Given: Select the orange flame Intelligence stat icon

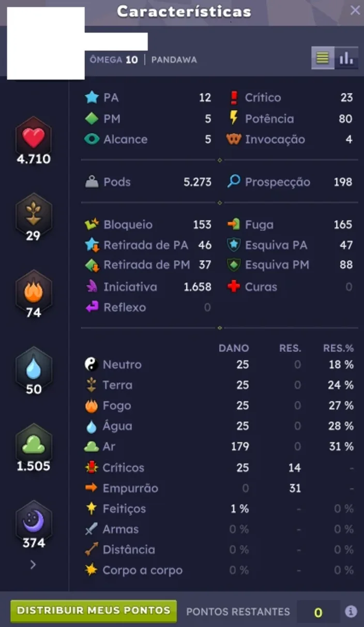Looking at the screenshot, I should coord(34,291).
